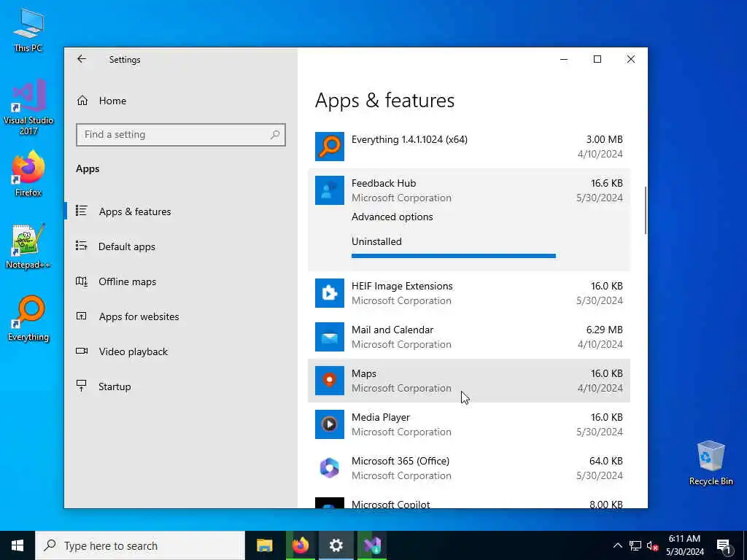Switch to Visual Studio in the taskbar
Viewport: 747px width, 560px height.
pyautogui.click(x=371, y=545)
